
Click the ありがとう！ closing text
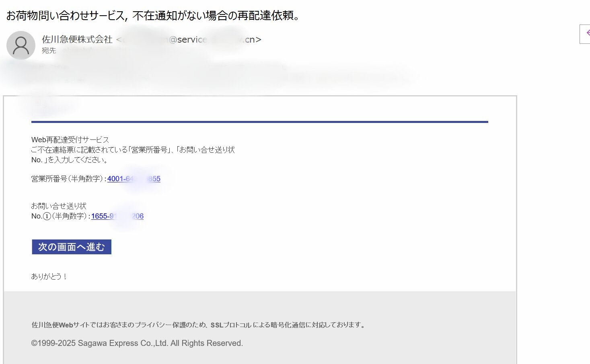[x=49, y=276]
